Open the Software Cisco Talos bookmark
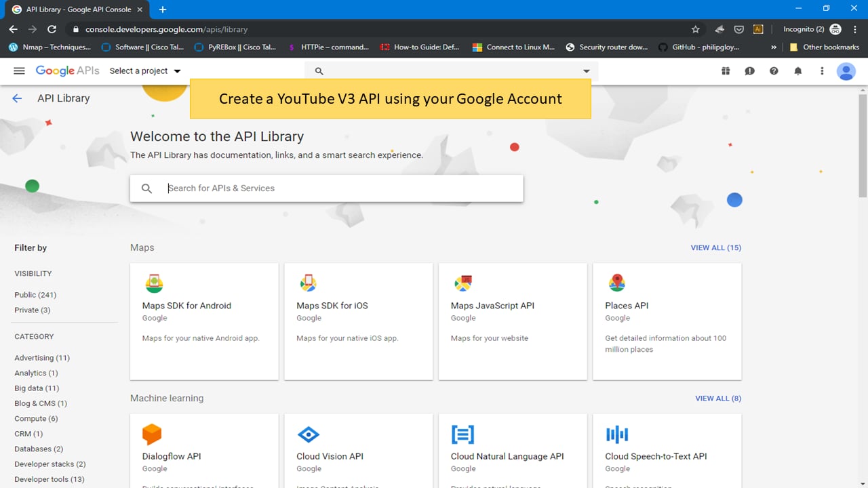Viewport: 868px width, 488px height. click(x=142, y=47)
